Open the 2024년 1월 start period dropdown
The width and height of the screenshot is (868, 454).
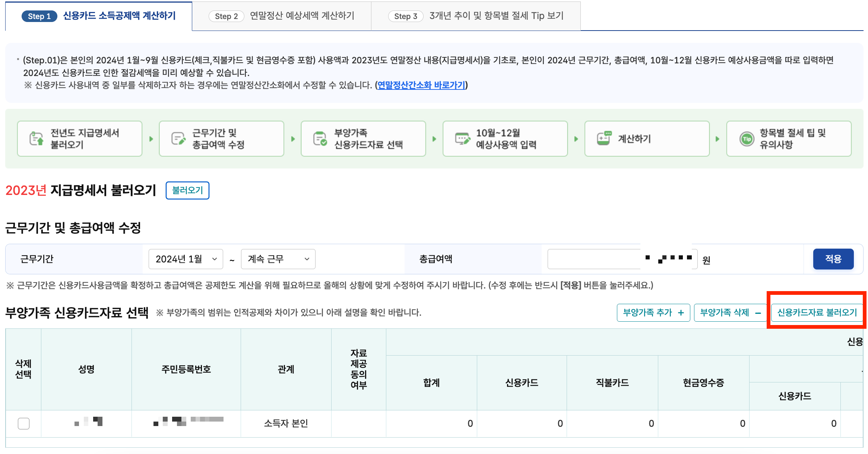(186, 259)
